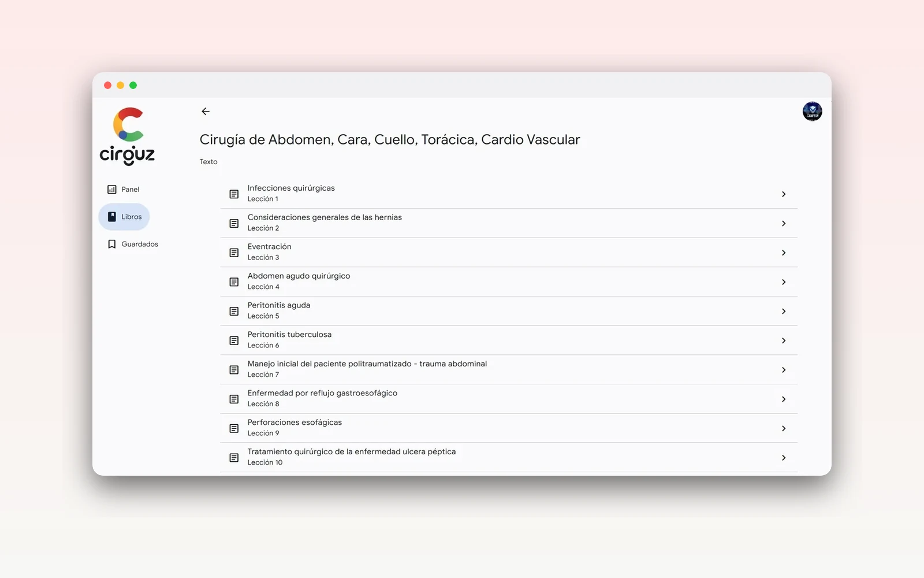Screen dimensions: 924x578
Task: Click the Lección 5 subtitle
Action: click(263, 316)
